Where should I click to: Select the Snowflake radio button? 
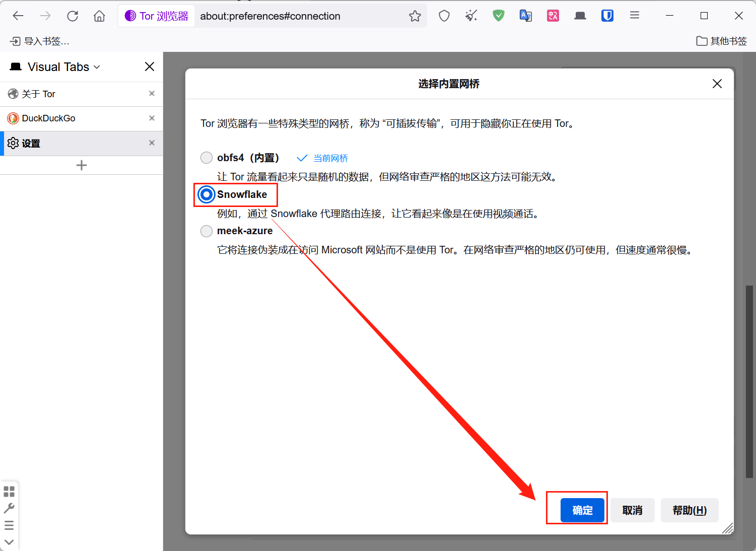207,194
